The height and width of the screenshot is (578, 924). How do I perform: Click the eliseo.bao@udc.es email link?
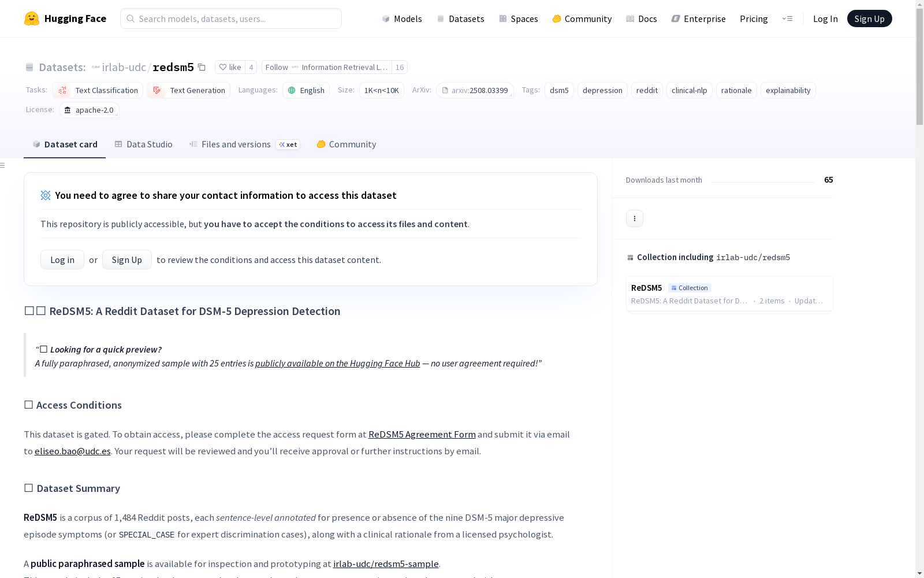[73, 451]
